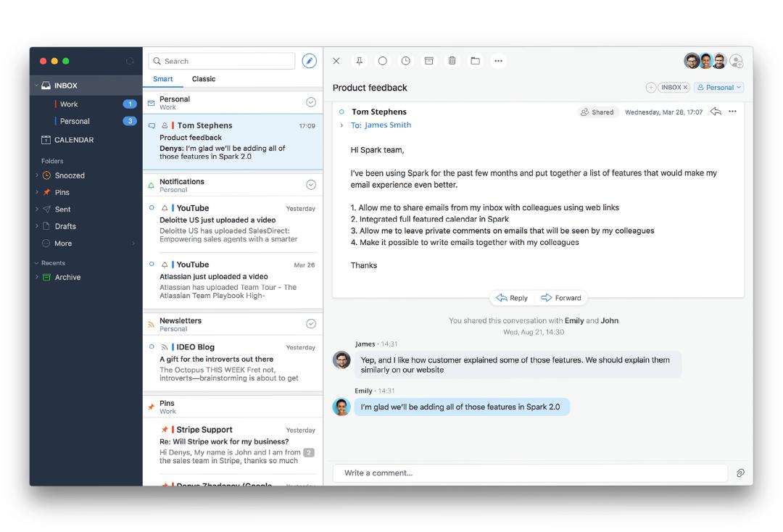Click the thread count badge on Stripe email
The image size is (783, 532).
pos(309,453)
